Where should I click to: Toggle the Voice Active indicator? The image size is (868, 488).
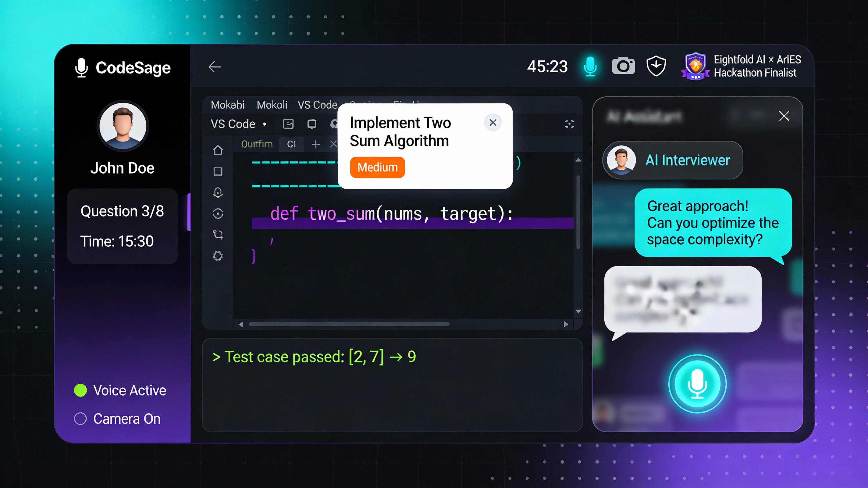pos(80,390)
